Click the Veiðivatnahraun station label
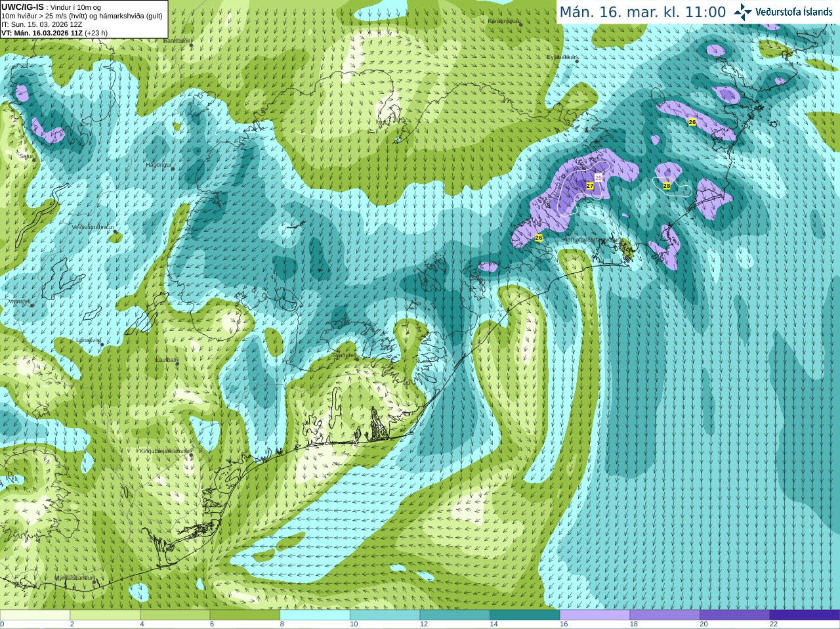This screenshot has width=840, height=629. pyautogui.click(x=93, y=227)
